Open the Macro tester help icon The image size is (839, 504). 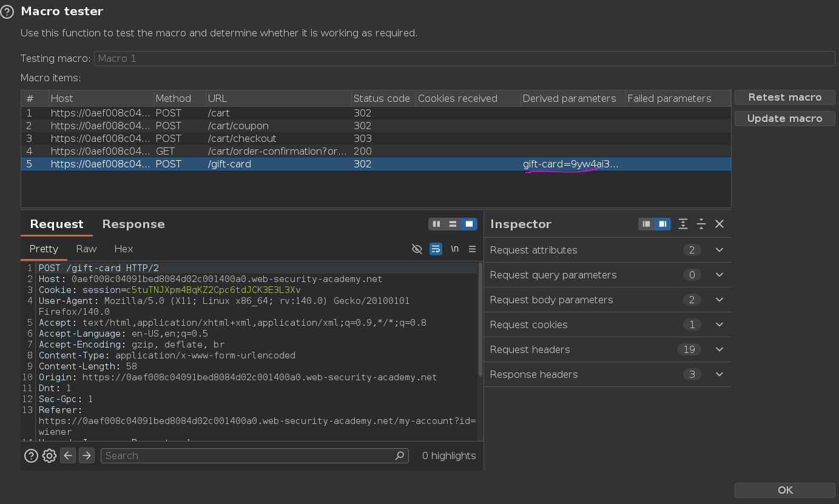point(7,12)
